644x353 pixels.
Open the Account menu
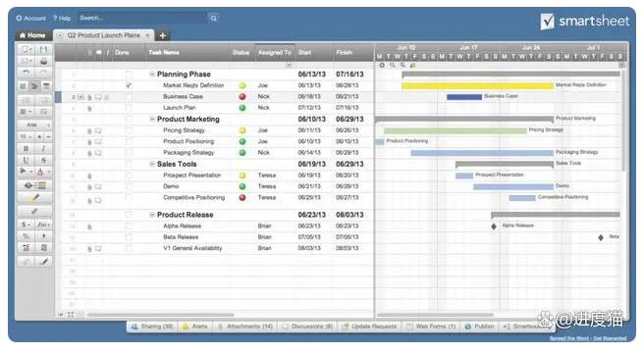pos(31,18)
